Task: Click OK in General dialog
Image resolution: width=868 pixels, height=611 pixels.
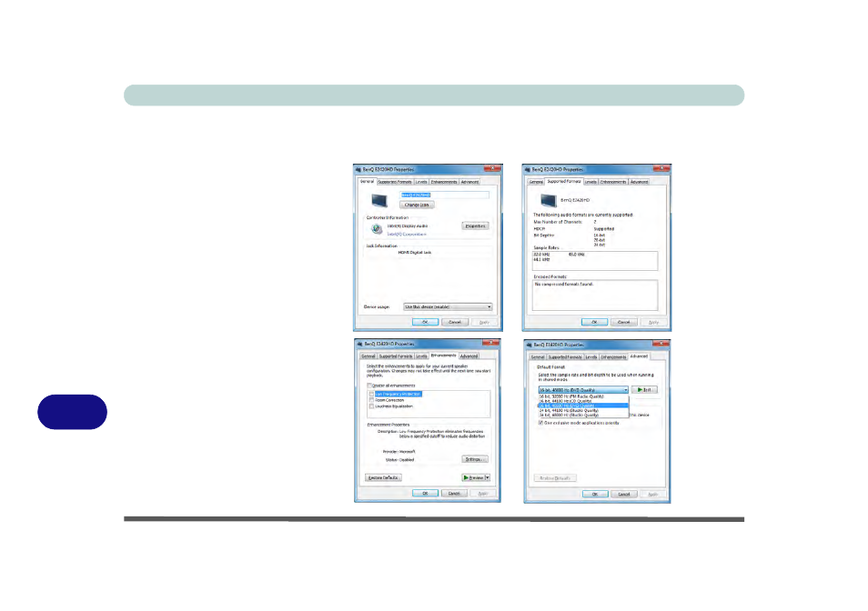Action: (425, 323)
